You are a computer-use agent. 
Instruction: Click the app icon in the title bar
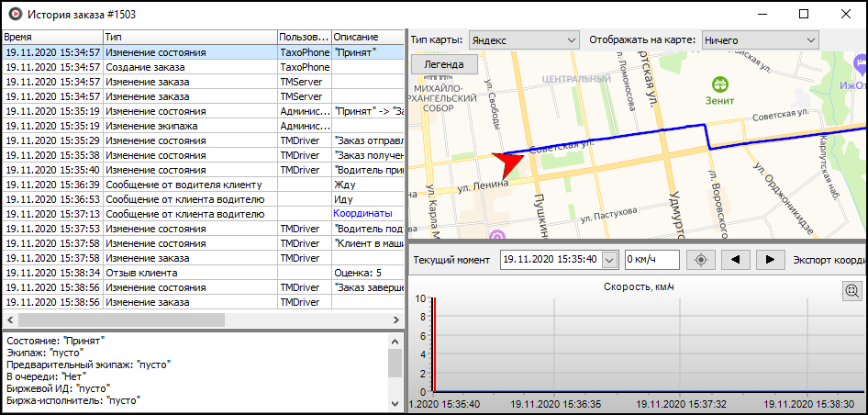click(14, 14)
